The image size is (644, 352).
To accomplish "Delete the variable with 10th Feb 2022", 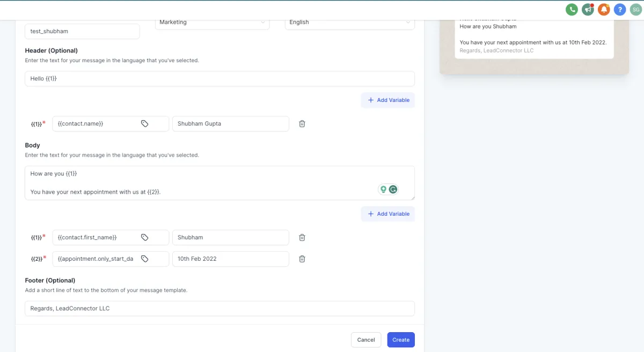I will pos(302,259).
